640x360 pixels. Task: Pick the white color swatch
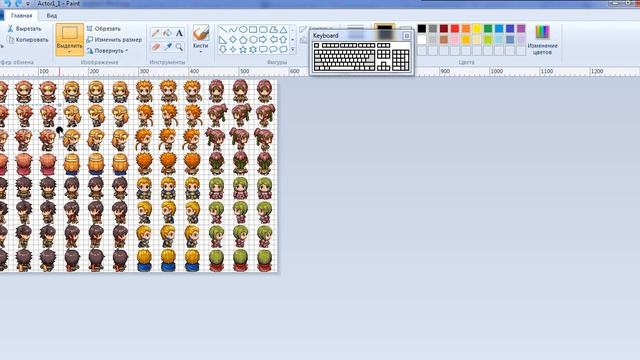(422, 40)
